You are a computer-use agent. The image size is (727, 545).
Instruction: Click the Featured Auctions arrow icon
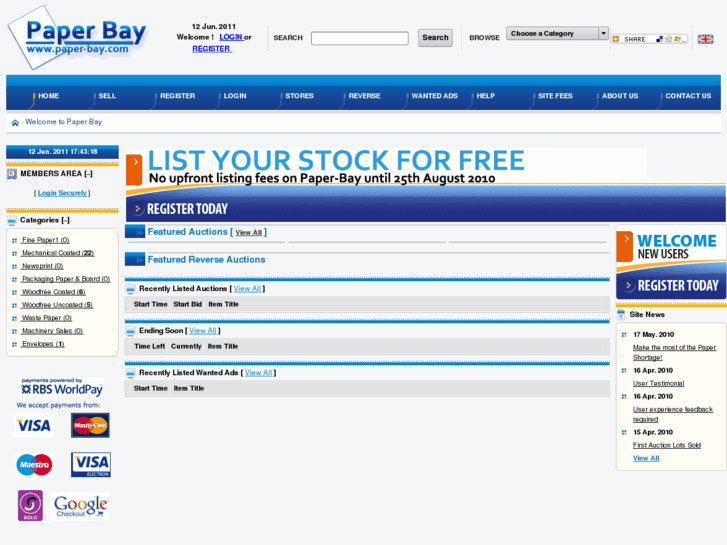[x=135, y=231]
